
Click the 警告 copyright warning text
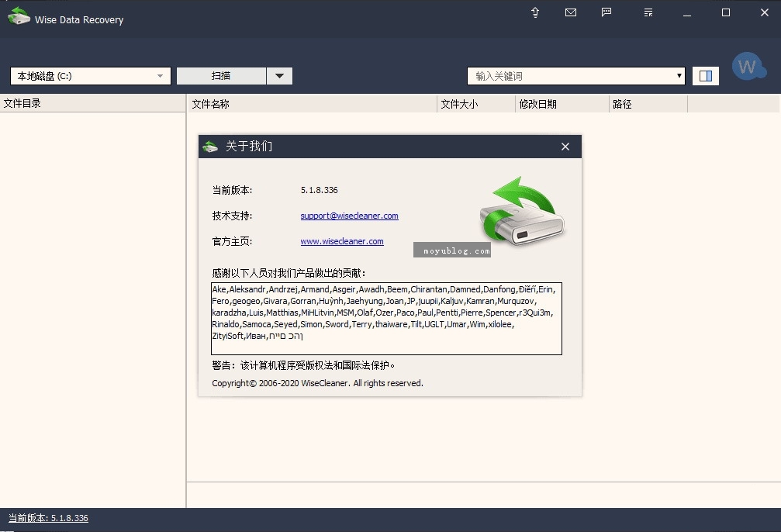click(303, 365)
